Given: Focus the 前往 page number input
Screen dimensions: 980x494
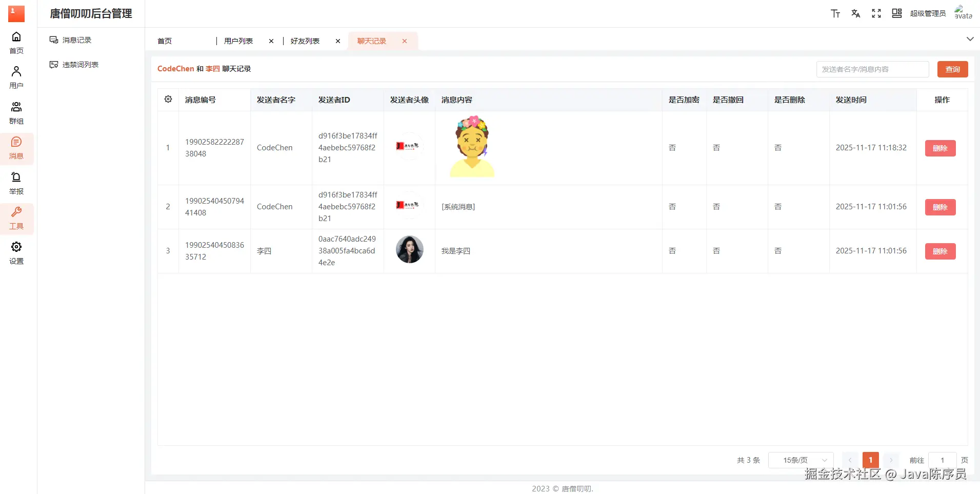Looking at the screenshot, I should (x=942, y=460).
